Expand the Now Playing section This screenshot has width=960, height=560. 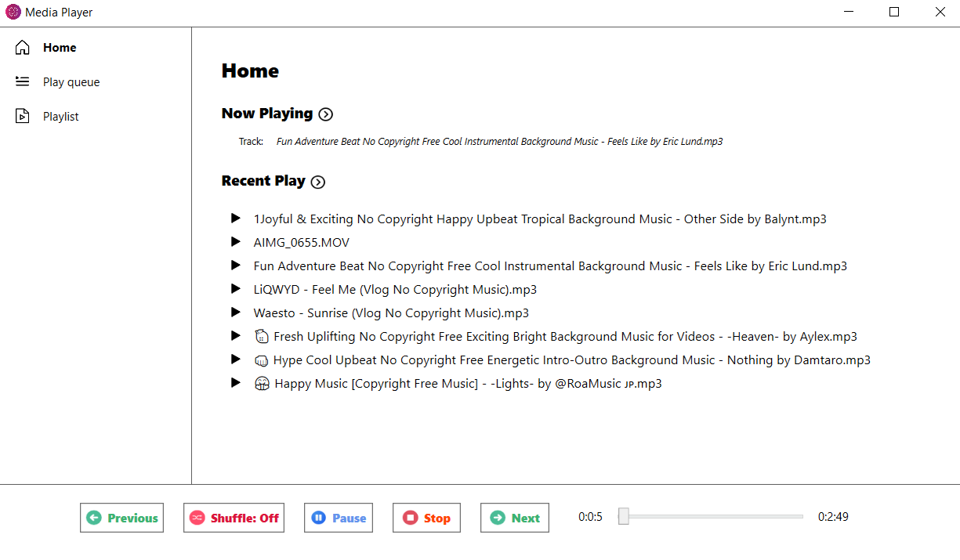click(325, 114)
